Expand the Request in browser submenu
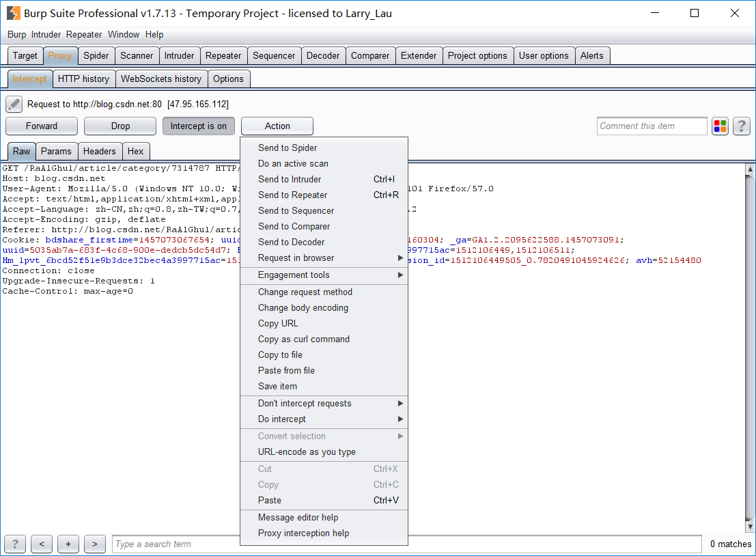 tap(324, 258)
